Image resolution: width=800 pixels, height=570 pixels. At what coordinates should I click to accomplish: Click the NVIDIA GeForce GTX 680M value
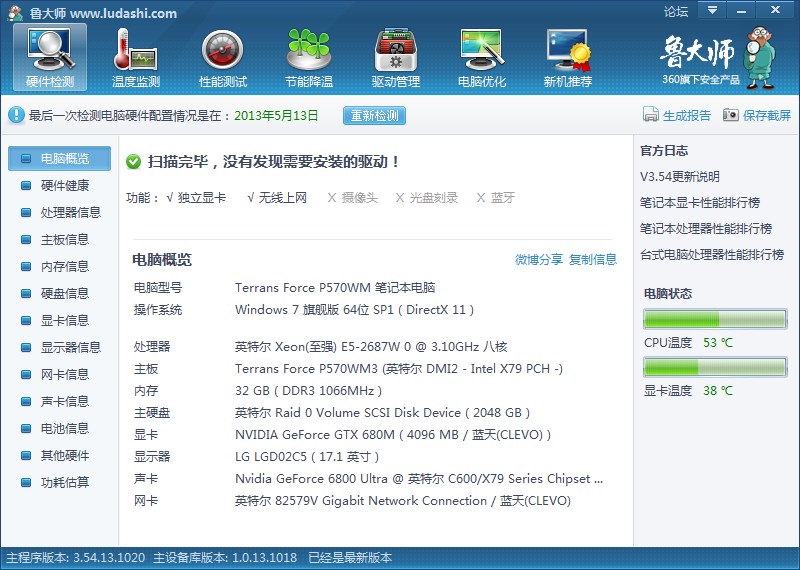pos(393,435)
